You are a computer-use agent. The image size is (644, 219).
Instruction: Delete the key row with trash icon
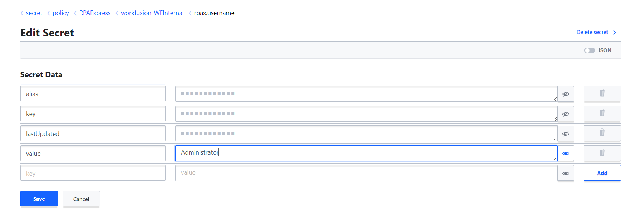[x=602, y=113]
